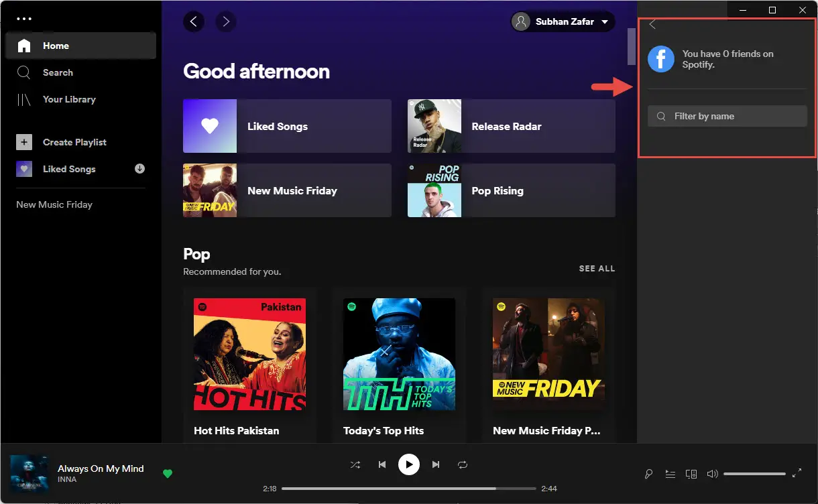Image resolution: width=818 pixels, height=504 pixels.
Task: Show lyrics with the microphone icon
Action: coord(648,474)
